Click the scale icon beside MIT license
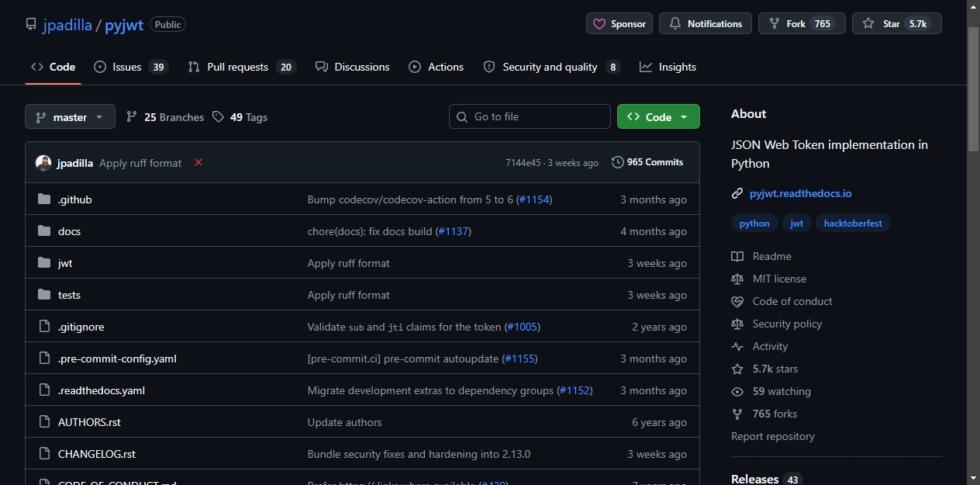The width and height of the screenshot is (980, 485). pos(737,279)
